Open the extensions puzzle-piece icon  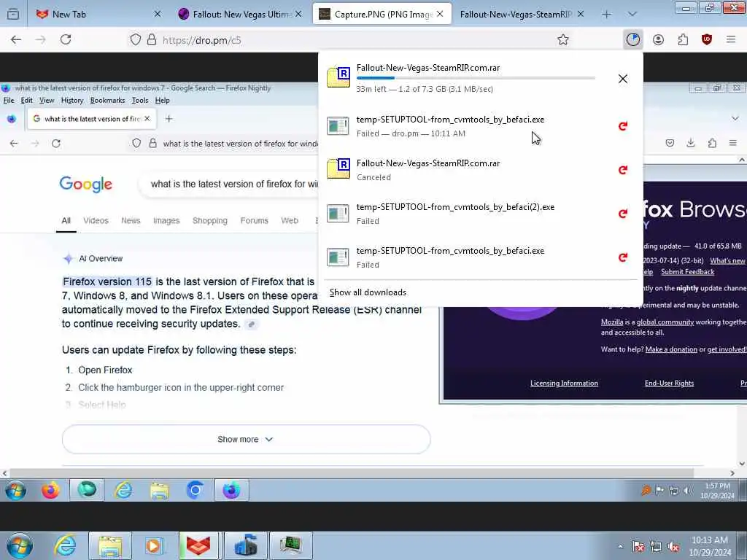pyautogui.click(x=683, y=39)
